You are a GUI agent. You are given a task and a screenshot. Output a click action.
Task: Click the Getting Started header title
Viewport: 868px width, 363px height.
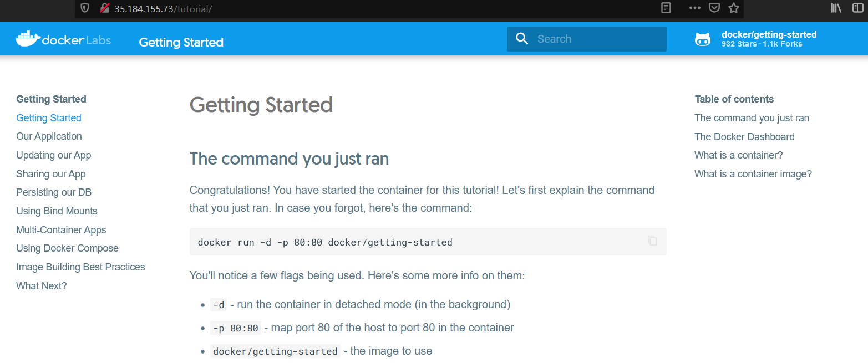pos(181,42)
